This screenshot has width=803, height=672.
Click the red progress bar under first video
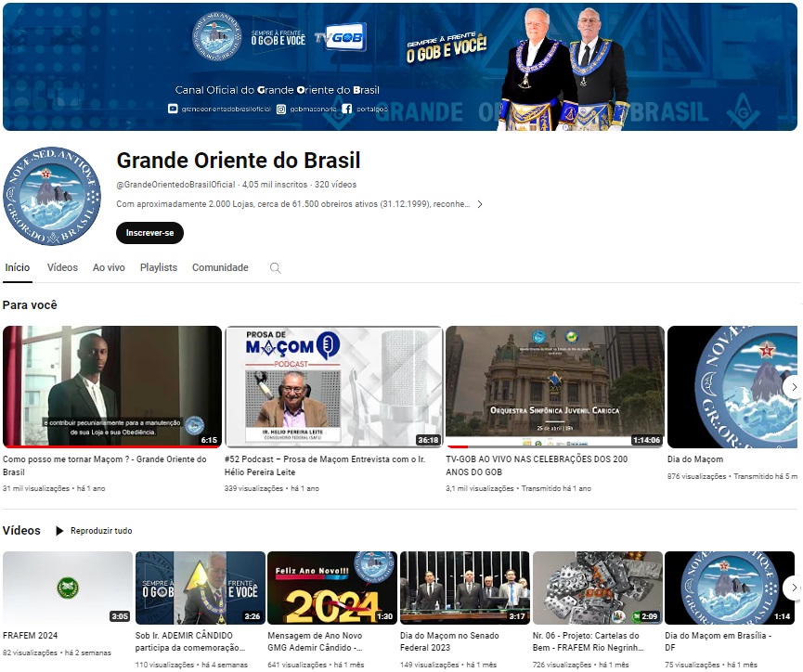pyautogui.click(x=112, y=446)
